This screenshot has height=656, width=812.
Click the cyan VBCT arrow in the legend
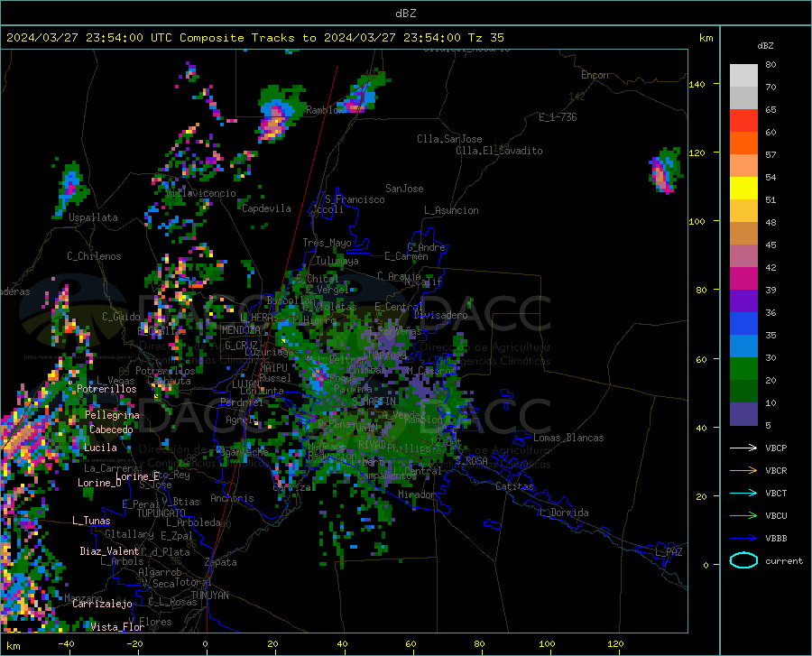(x=743, y=493)
